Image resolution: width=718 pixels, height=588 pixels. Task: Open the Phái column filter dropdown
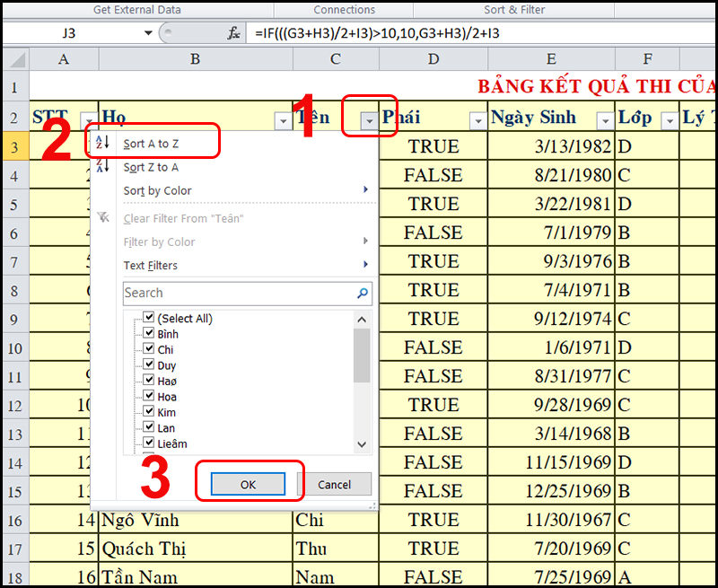tap(477, 121)
